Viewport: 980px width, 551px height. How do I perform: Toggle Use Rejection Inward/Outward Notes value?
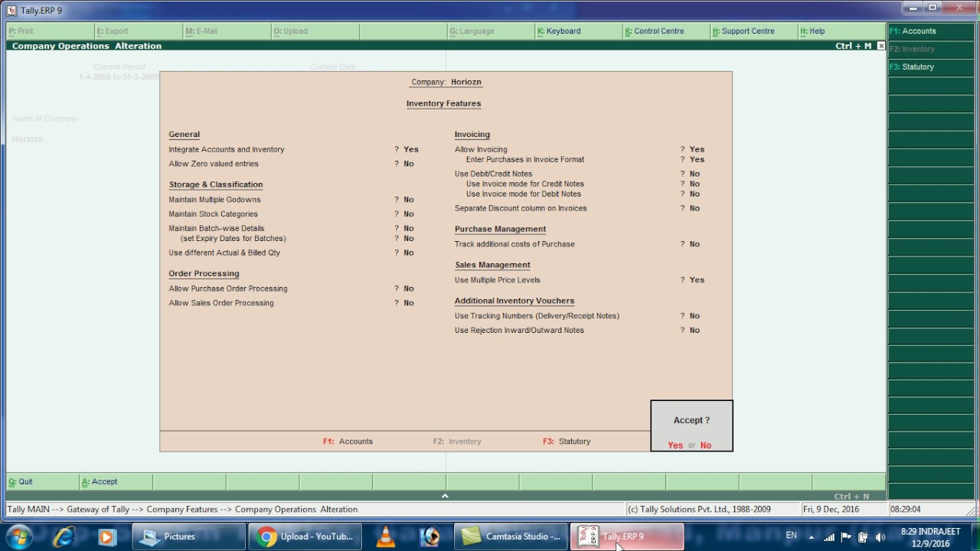tap(694, 331)
